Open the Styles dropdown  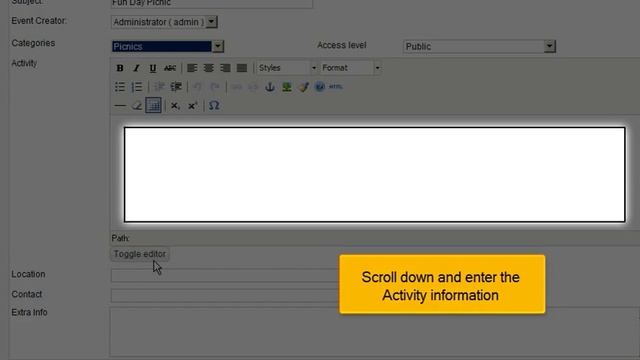(287, 68)
